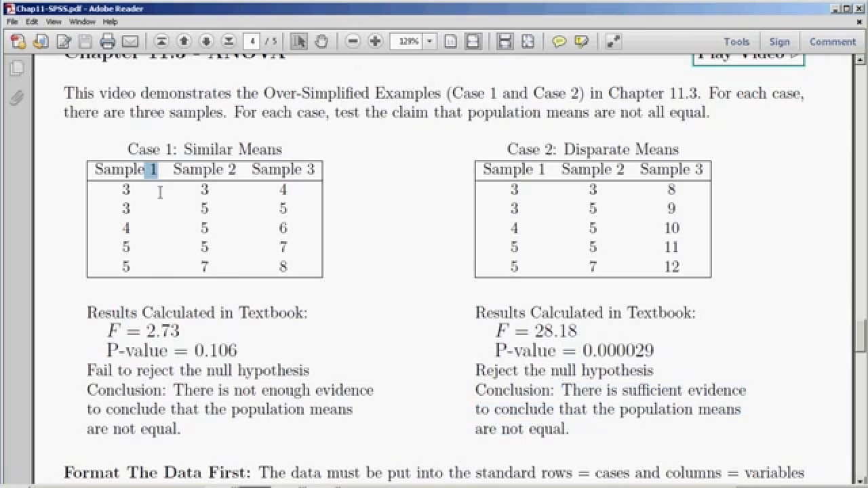Click the zoom percentage field 129%
This screenshot has width=868, height=488.
point(408,41)
